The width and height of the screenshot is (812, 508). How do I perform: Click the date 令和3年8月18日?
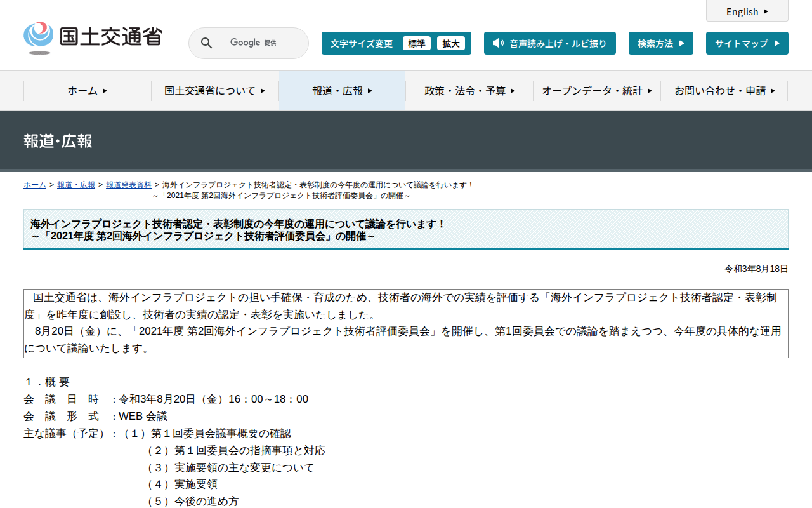coord(756,269)
